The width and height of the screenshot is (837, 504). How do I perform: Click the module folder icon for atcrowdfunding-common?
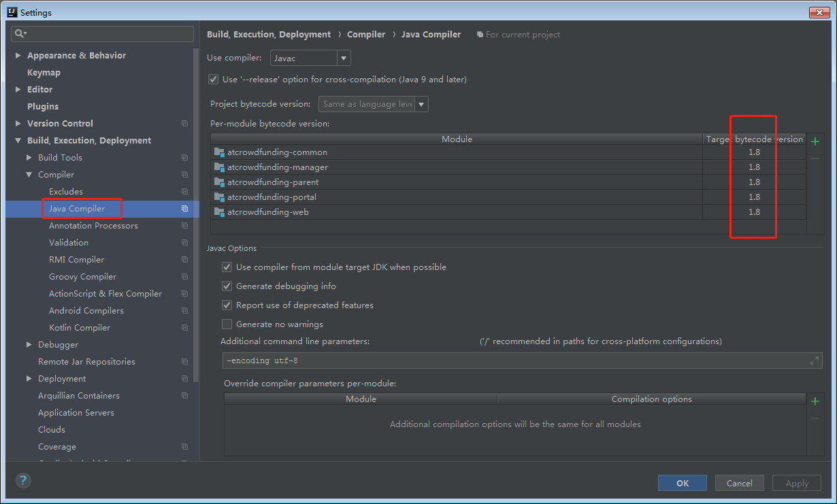219,152
